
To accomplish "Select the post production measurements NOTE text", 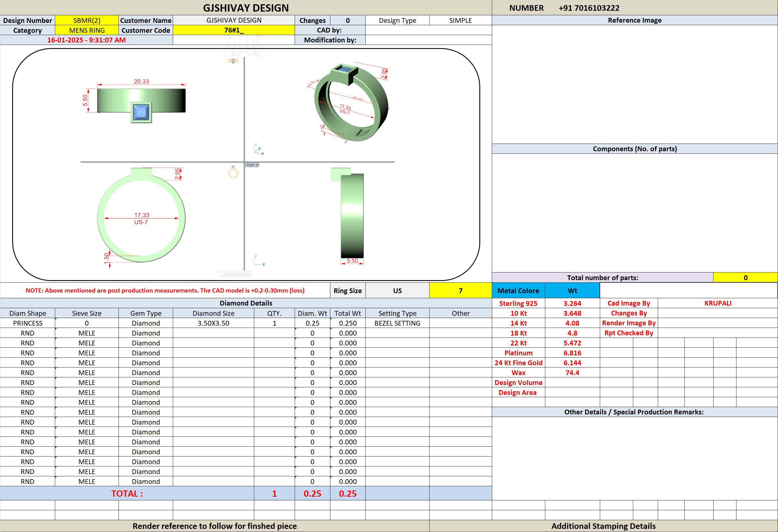I will tap(165, 290).
